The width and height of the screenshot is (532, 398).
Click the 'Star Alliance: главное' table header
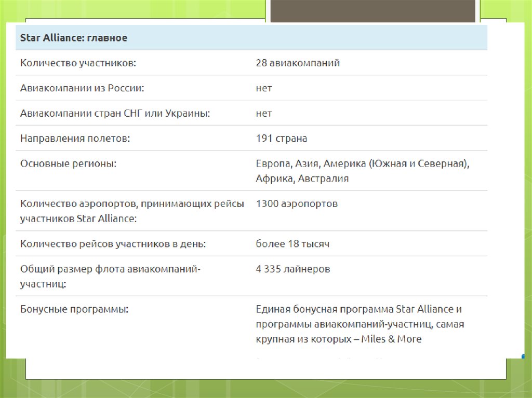coord(74,38)
